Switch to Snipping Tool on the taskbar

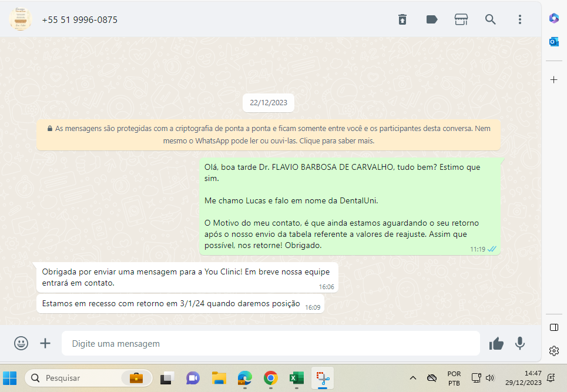(323, 378)
